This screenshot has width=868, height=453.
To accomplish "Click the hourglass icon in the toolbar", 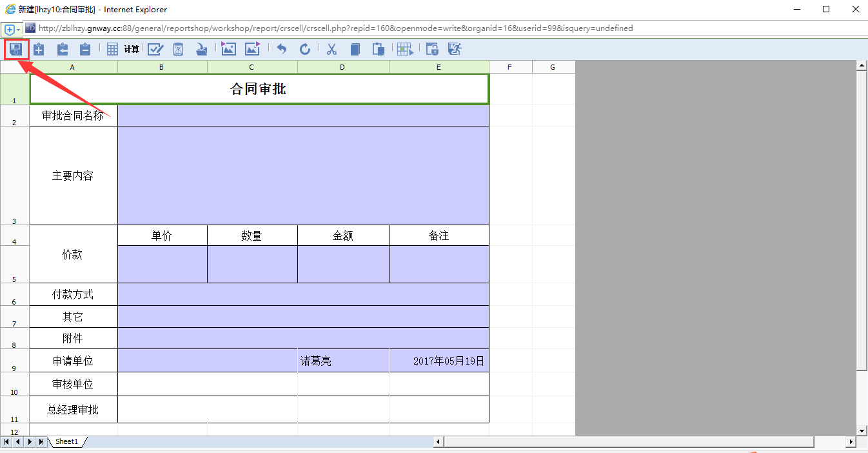I will coord(179,49).
